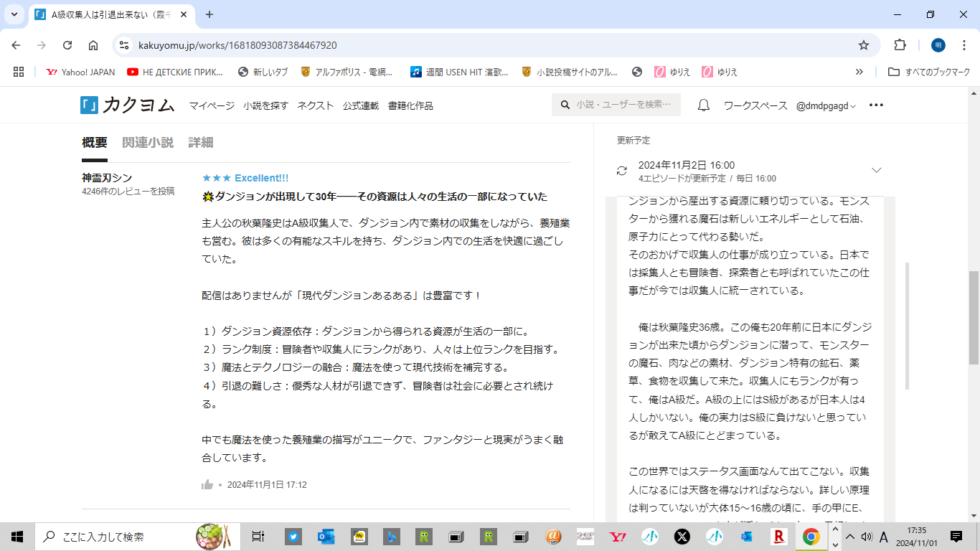Image resolution: width=980 pixels, height=551 pixels.
Task: Click the update schedule refresh icon
Action: pyautogui.click(x=622, y=171)
